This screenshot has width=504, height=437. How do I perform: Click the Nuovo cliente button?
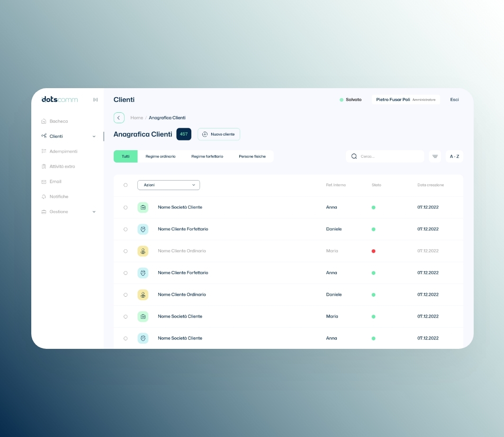[219, 135]
